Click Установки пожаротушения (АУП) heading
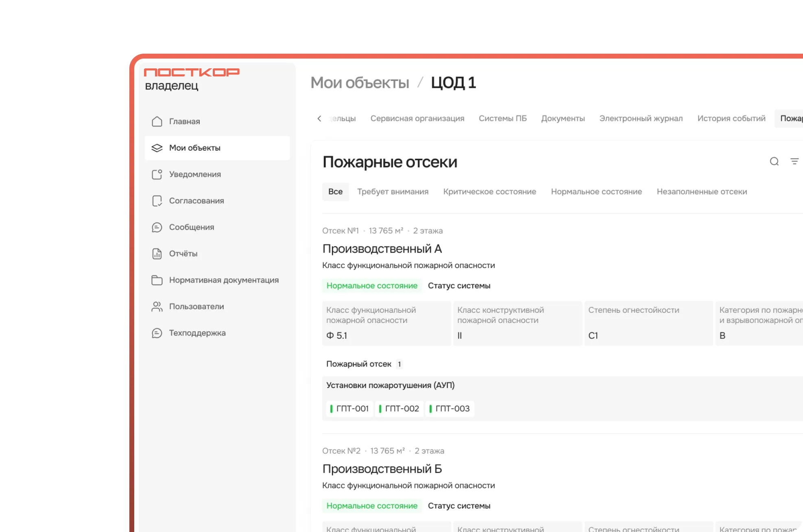803x532 pixels. 390,385
